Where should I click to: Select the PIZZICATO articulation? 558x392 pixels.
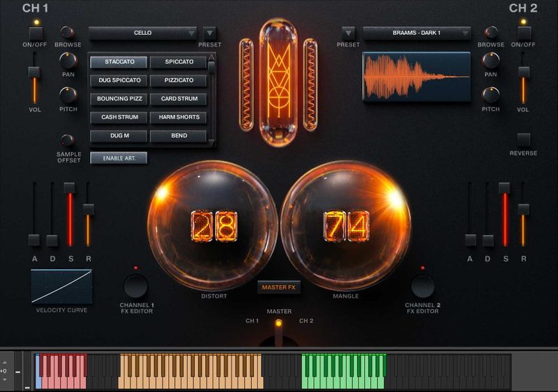pos(179,80)
